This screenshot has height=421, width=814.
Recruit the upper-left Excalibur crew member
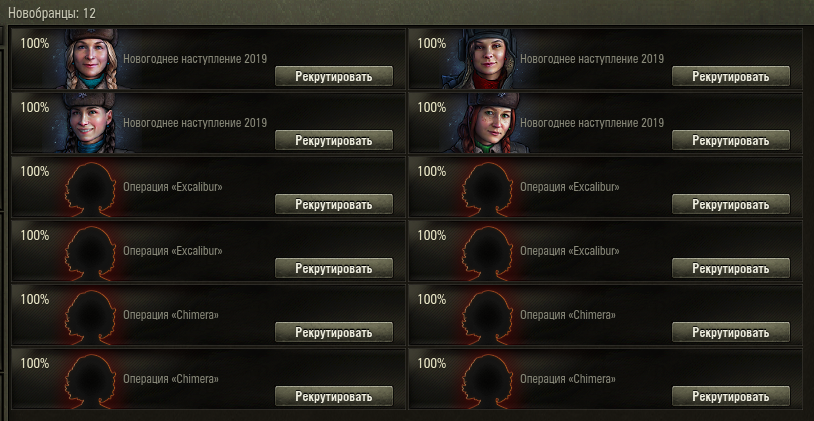[334, 204]
